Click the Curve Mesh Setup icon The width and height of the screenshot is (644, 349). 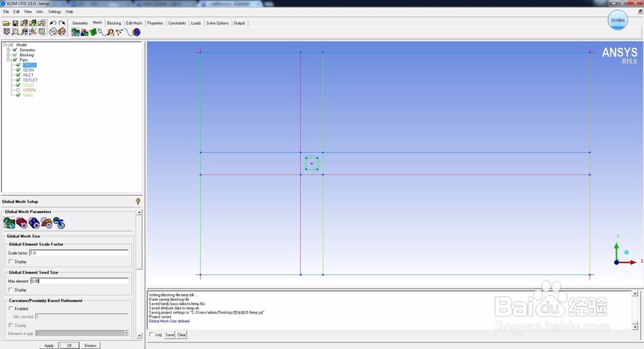[x=102, y=32]
